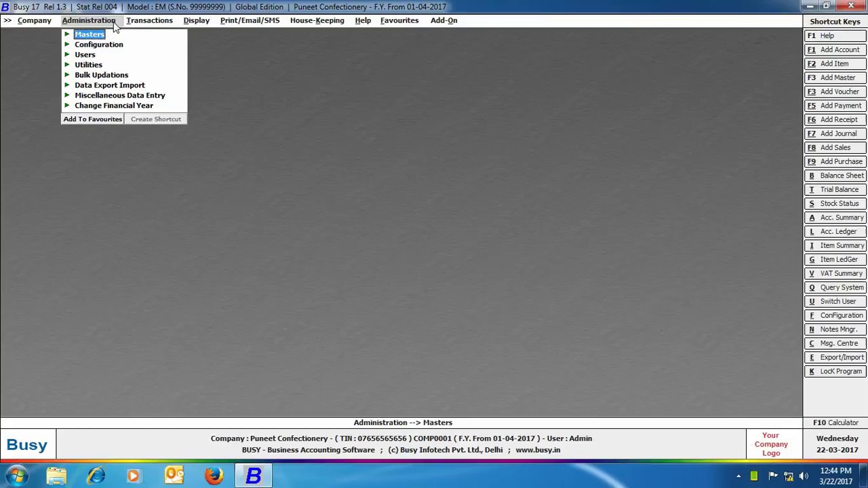Open Help menu in menu bar
Viewport: 868px width, 488px height.
point(363,20)
